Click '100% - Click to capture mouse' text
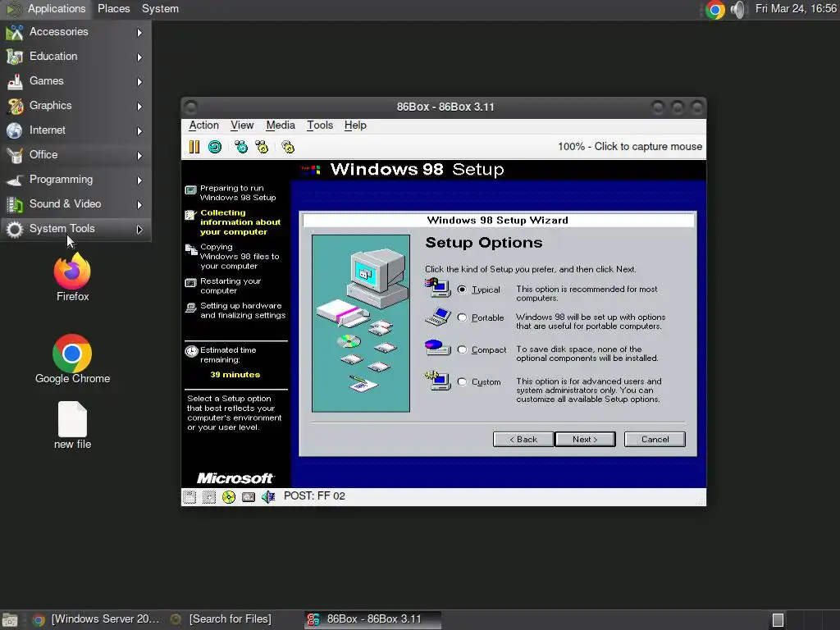Viewport: 840px width, 630px height. 630,147
